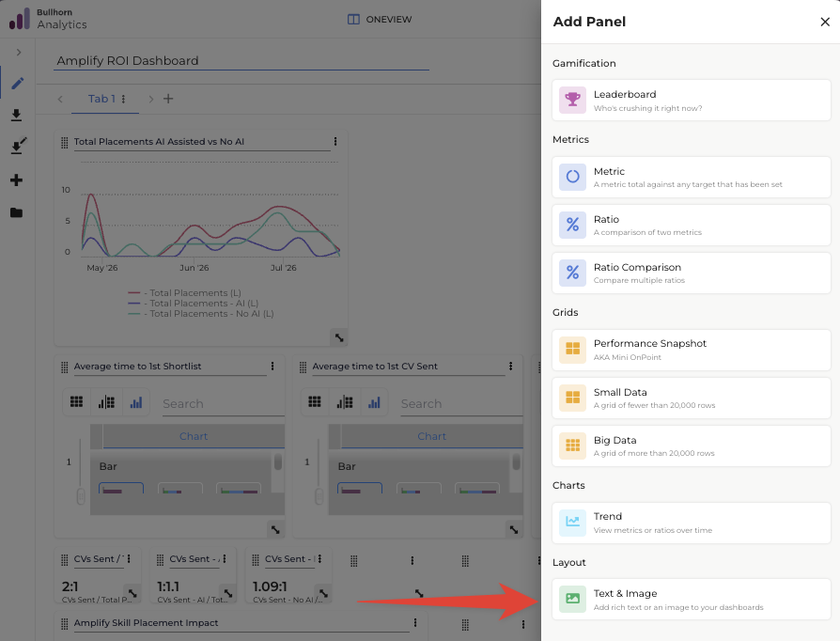Open Average time to 1st Shortlist kebab menu

[x=272, y=366]
